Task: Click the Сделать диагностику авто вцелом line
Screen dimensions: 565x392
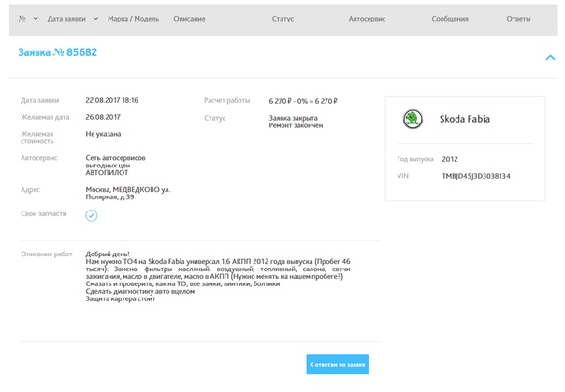Action: click(139, 291)
